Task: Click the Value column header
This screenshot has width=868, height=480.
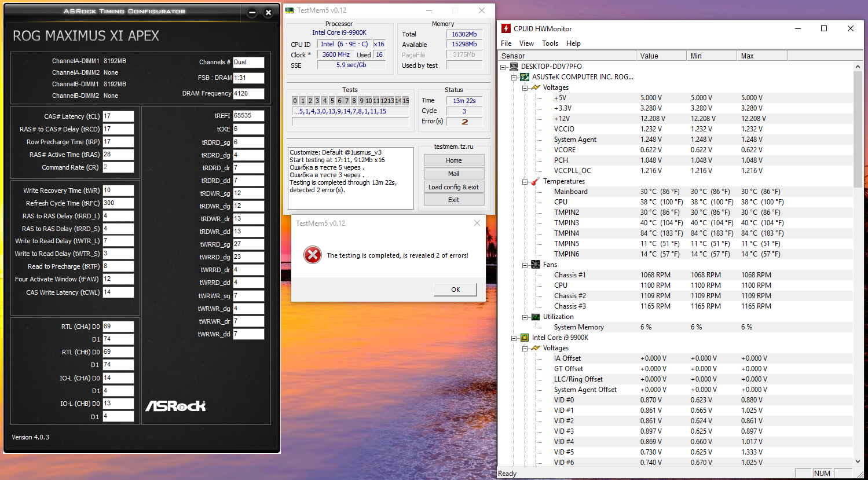Action: pyautogui.click(x=662, y=56)
